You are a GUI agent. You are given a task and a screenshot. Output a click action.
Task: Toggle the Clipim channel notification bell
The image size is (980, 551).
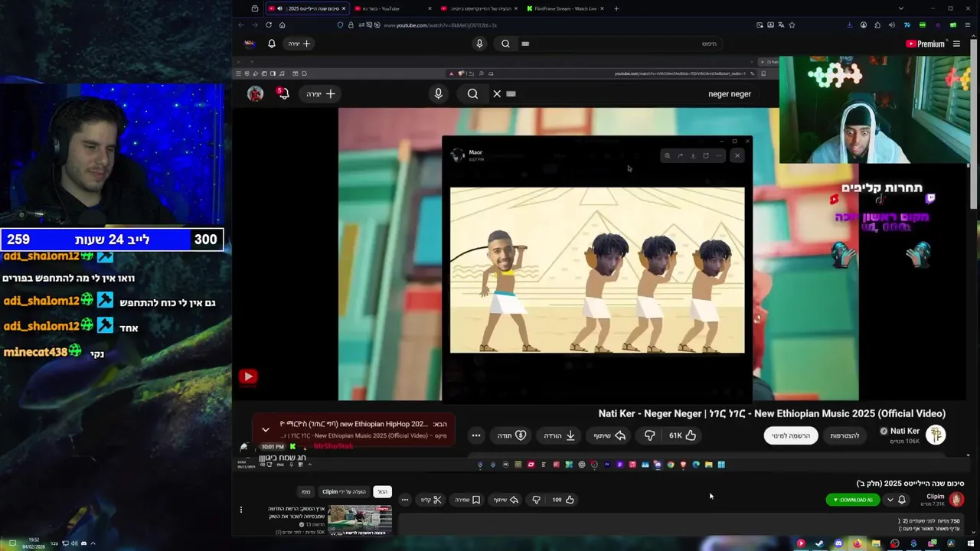pyautogui.click(x=902, y=500)
